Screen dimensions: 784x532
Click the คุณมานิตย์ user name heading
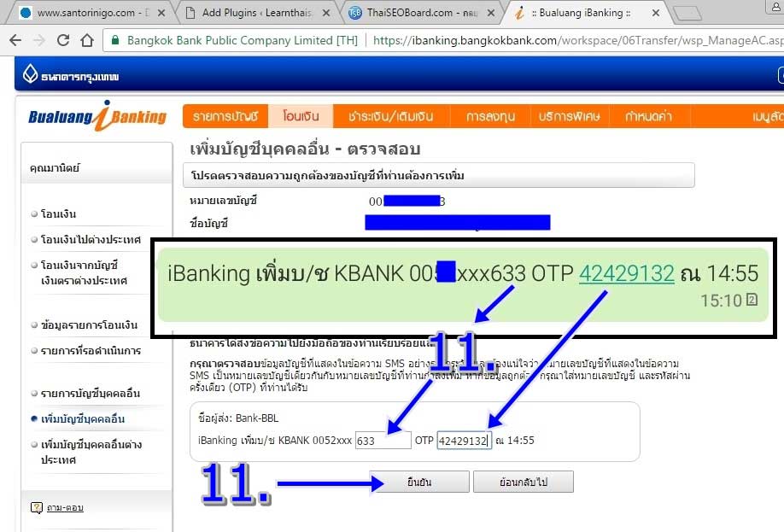(x=55, y=168)
